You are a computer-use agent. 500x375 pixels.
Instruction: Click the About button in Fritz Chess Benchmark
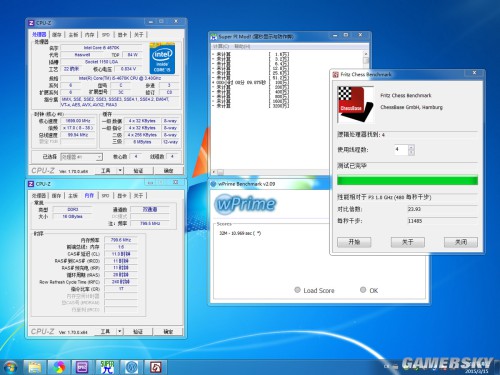click(x=407, y=242)
